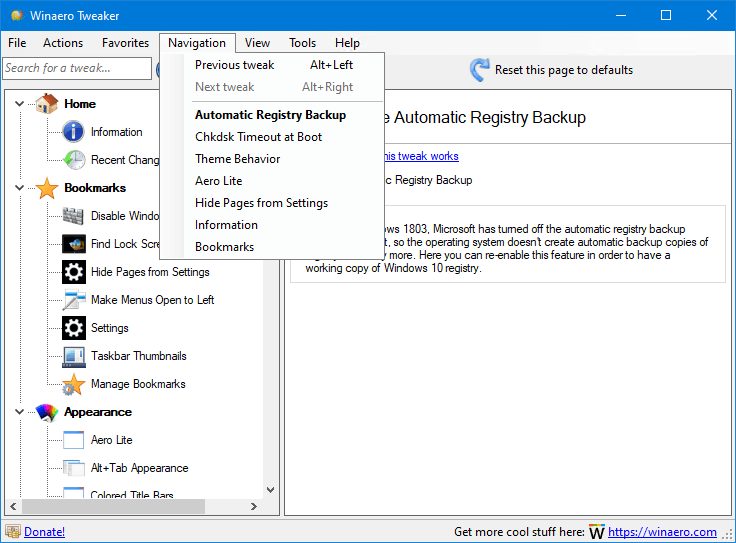This screenshot has width=736, height=543.
Task: Choose Previous tweak from Navigation menu
Action: tap(273, 65)
